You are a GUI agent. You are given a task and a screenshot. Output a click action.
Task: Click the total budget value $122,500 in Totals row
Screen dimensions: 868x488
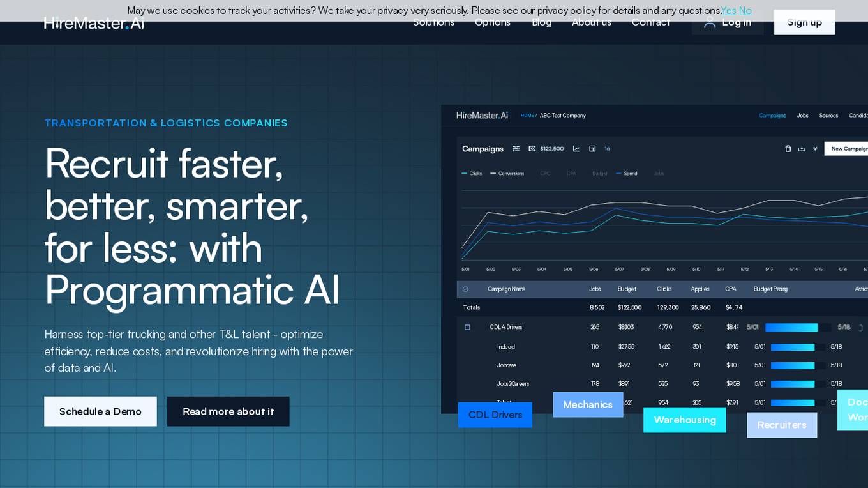[629, 308]
